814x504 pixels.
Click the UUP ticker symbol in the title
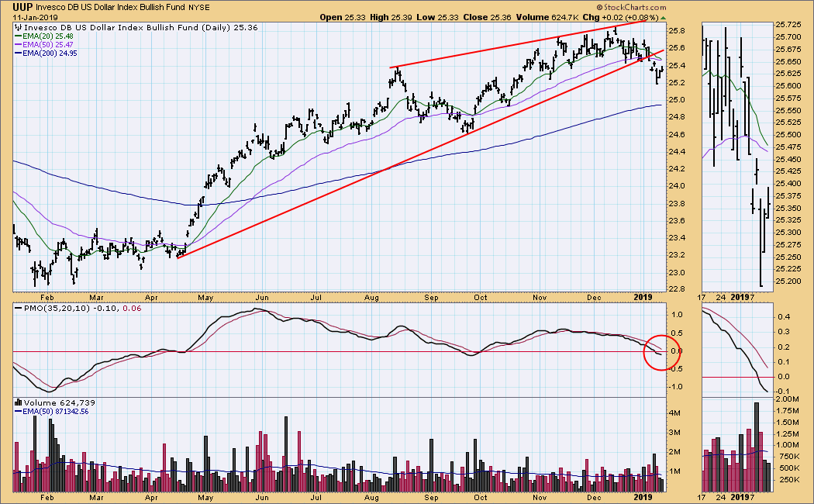[x=23, y=7]
